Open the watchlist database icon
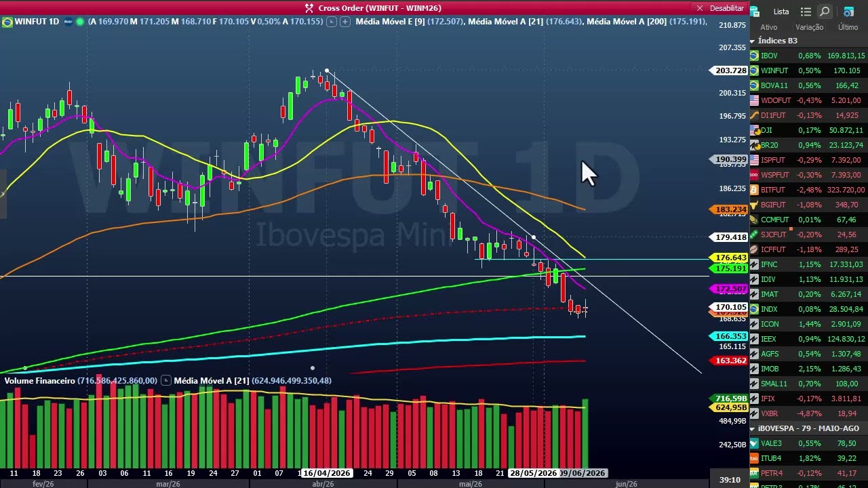868x488 pixels. click(x=755, y=12)
